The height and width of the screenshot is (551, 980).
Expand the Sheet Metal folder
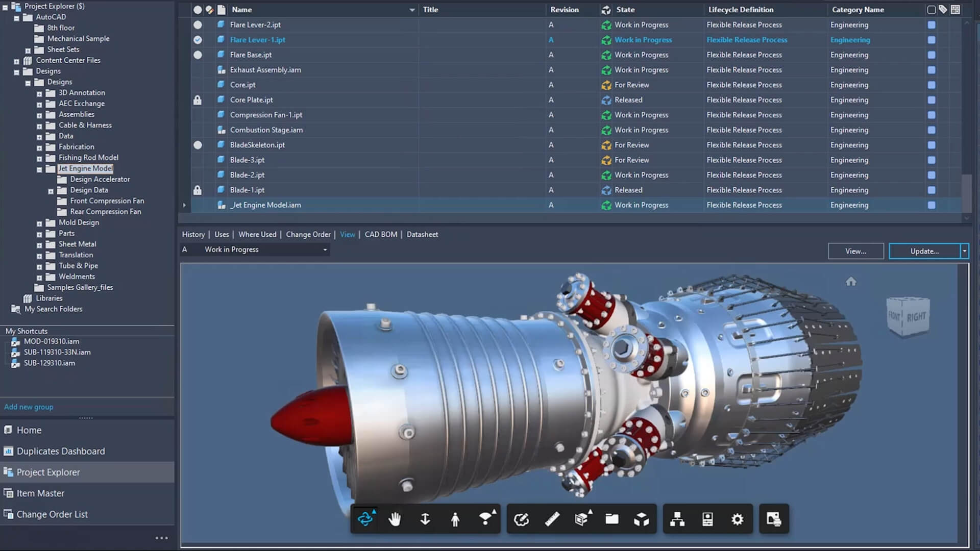(39, 245)
